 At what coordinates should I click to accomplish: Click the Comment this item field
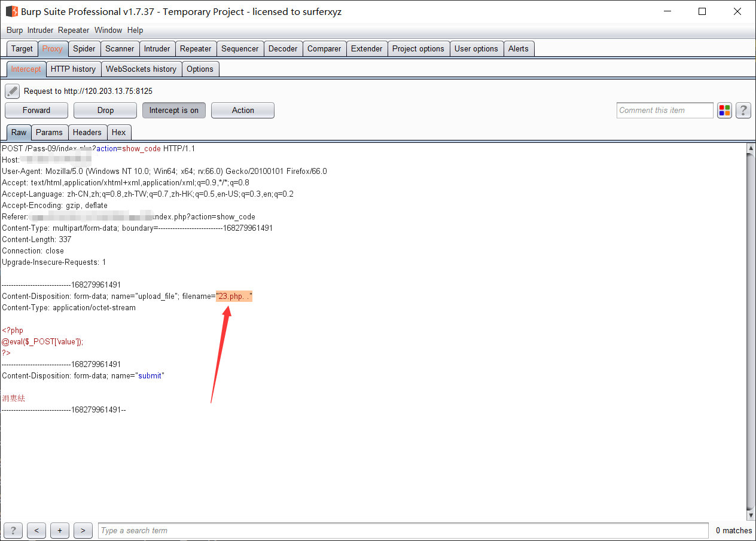[x=665, y=110]
